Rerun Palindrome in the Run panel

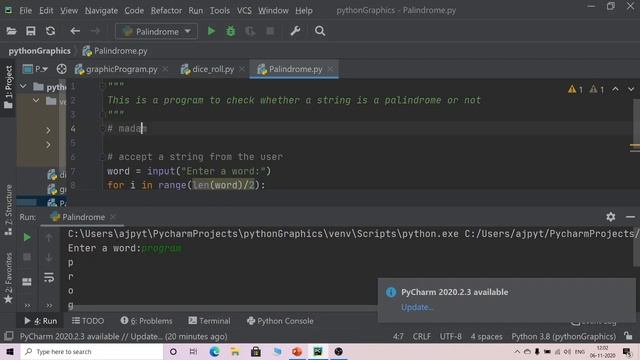pos(27,237)
